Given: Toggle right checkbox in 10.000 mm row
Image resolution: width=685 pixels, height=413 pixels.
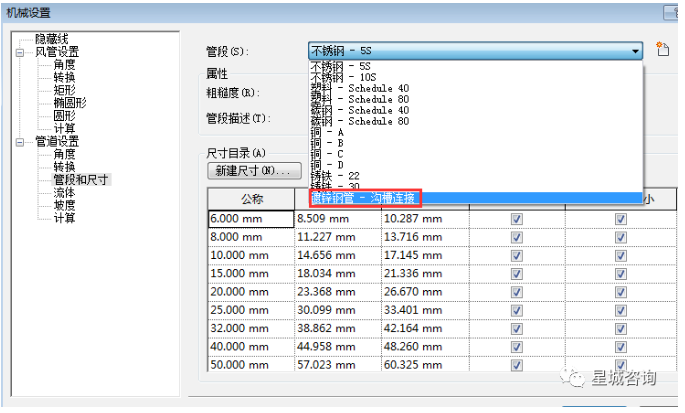Looking at the screenshot, I should click(621, 256).
